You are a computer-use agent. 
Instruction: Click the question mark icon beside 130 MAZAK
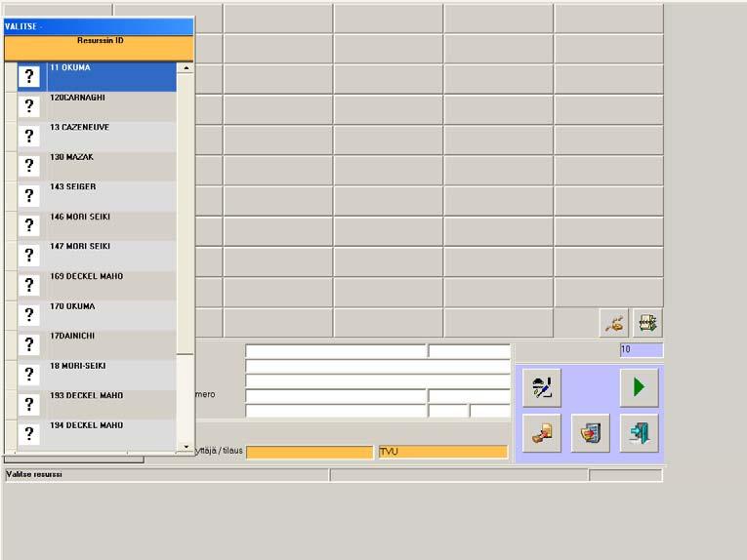(x=29, y=166)
